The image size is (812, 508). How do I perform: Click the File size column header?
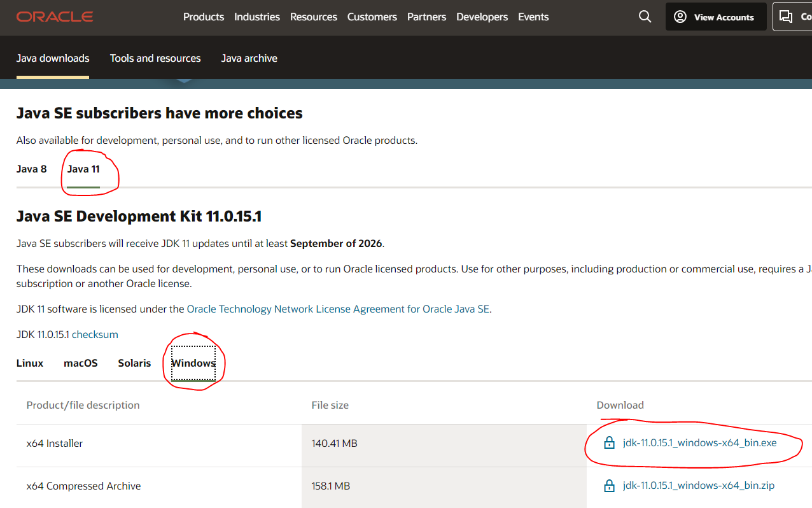tap(330, 405)
